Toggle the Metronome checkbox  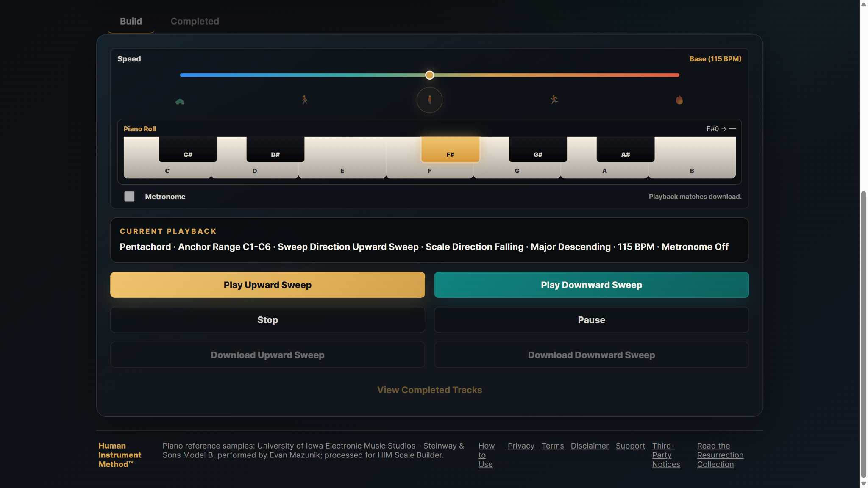[x=129, y=197]
